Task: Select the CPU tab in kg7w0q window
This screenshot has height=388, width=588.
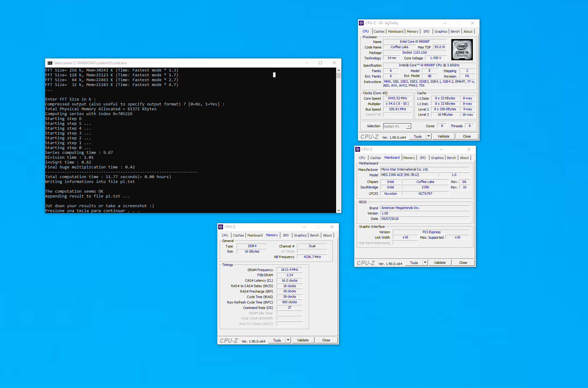Action: [x=366, y=31]
